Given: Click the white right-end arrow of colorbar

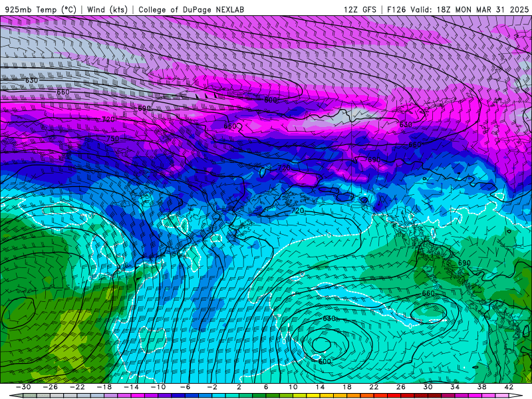Looking at the screenshot, I should pos(517,396).
